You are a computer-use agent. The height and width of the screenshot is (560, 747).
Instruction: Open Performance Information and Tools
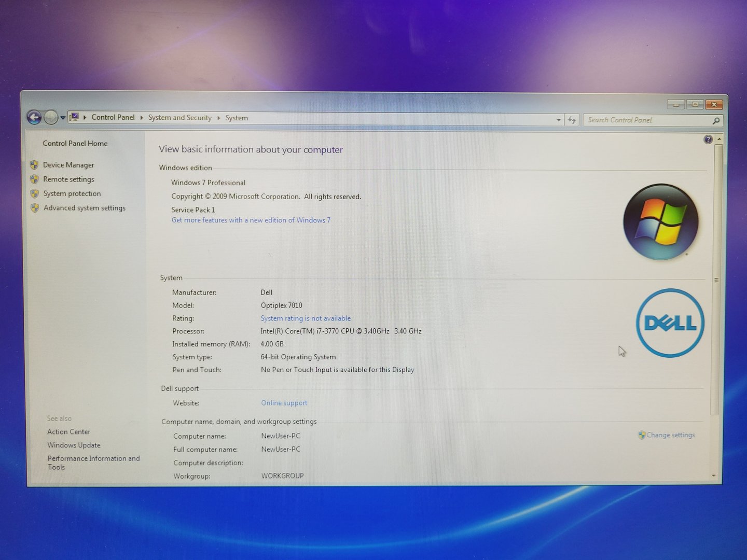(x=93, y=463)
